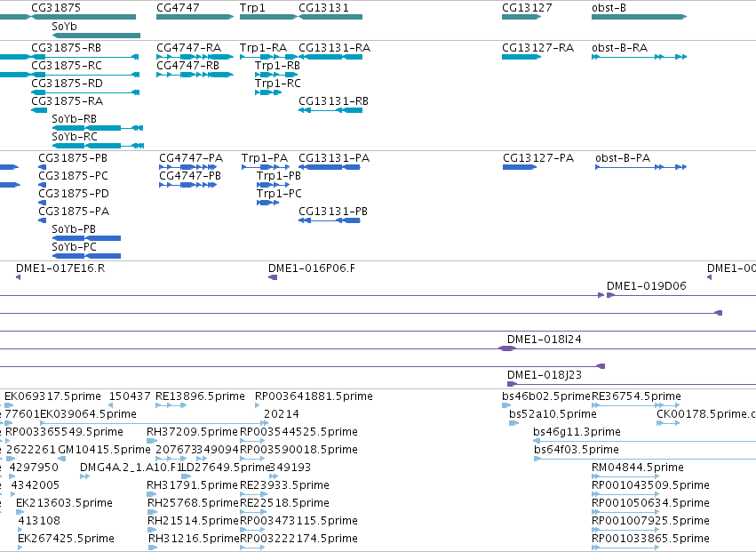Select EST DMG4A.2_1.A10.F1
The height and width of the screenshot is (552, 756).
tap(85, 476)
